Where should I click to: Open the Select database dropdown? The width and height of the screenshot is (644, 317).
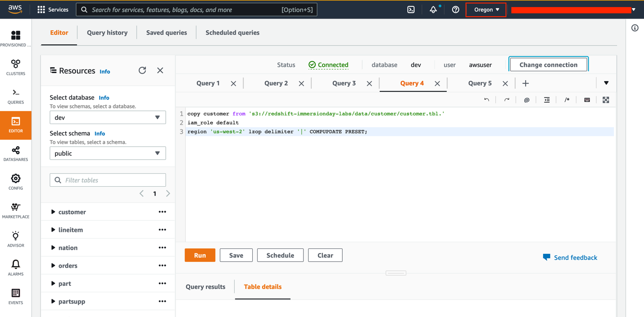108,117
